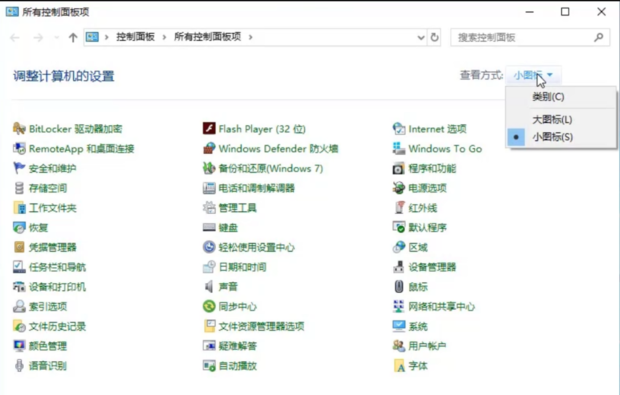Screen dimensions: 620x395
Task: Expand the chevron after 控制面板 breadcrumb
Action: click(164, 37)
